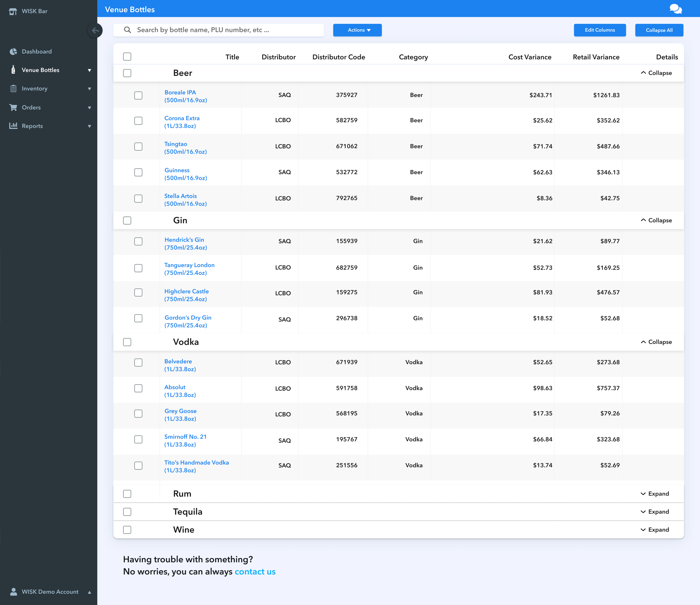
Task: Check the Vodka group checkbox
Action: click(x=127, y=342)
